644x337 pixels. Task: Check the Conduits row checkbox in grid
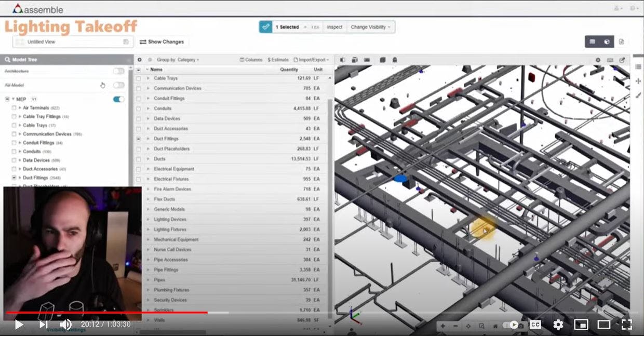pyautogui.click(x=139, y=109)
